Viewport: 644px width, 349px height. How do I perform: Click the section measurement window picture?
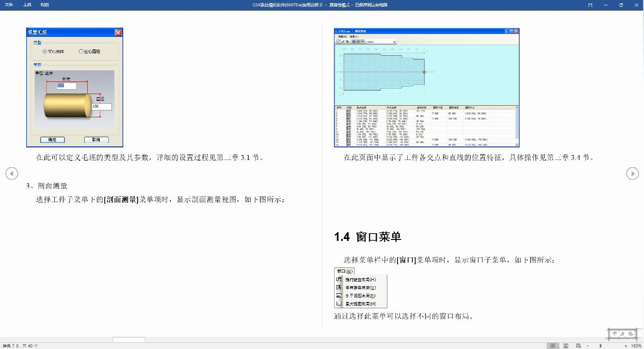click(x=426, y=87)
